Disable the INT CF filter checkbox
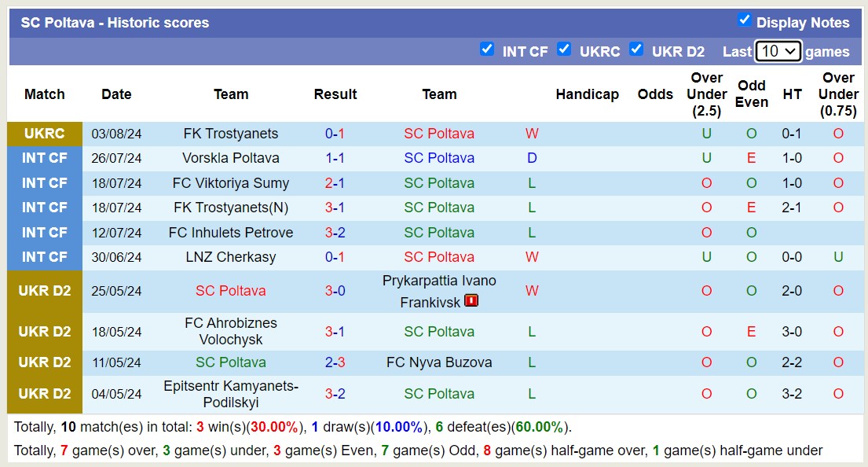The height and width of the screenshot is (467, 868). coord(488,50)
